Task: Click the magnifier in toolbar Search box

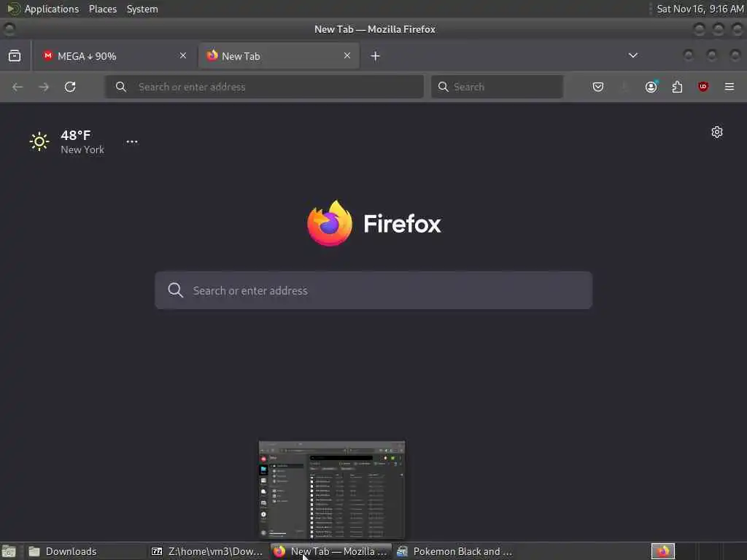Action: (443, 87)
